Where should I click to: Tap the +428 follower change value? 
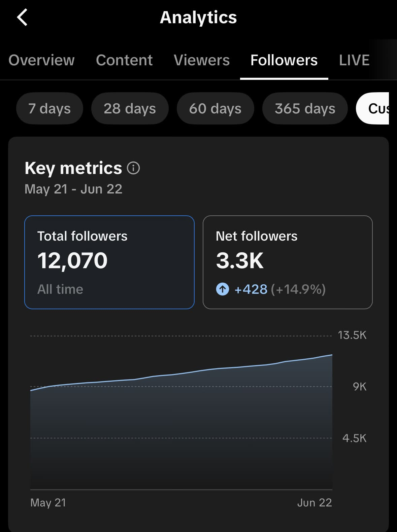[x=251, y=289]
